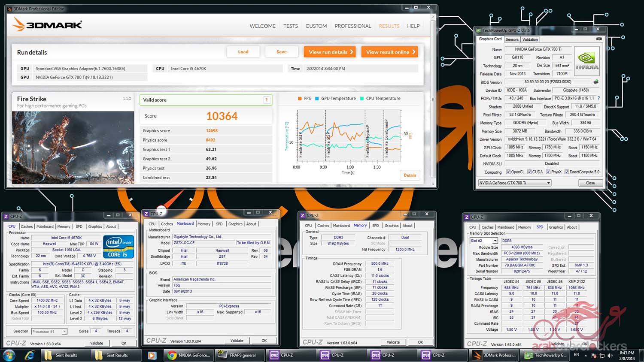Click the Windows Start orb
The height and width of the screenshot is (362, 644).
[x=9, y=355]
